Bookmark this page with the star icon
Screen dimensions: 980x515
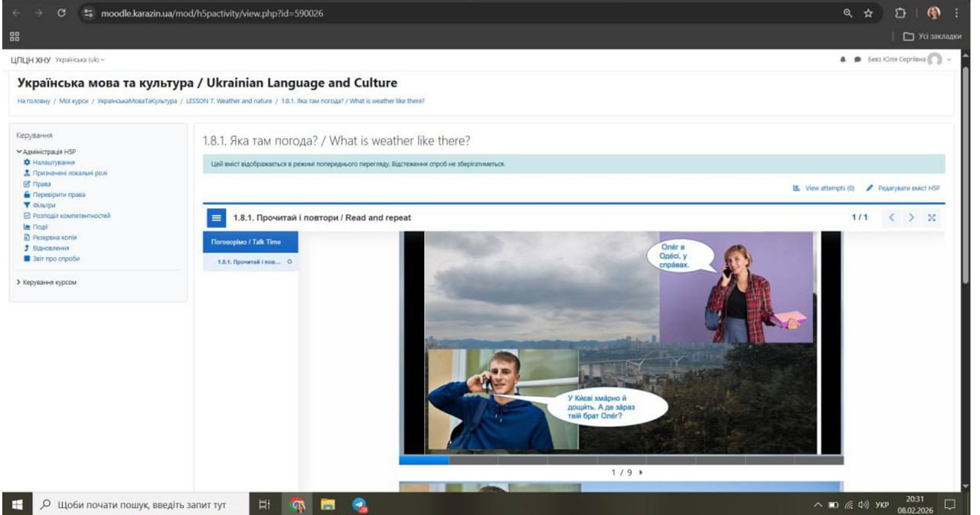pyautogui.click(x=869, y=13)
